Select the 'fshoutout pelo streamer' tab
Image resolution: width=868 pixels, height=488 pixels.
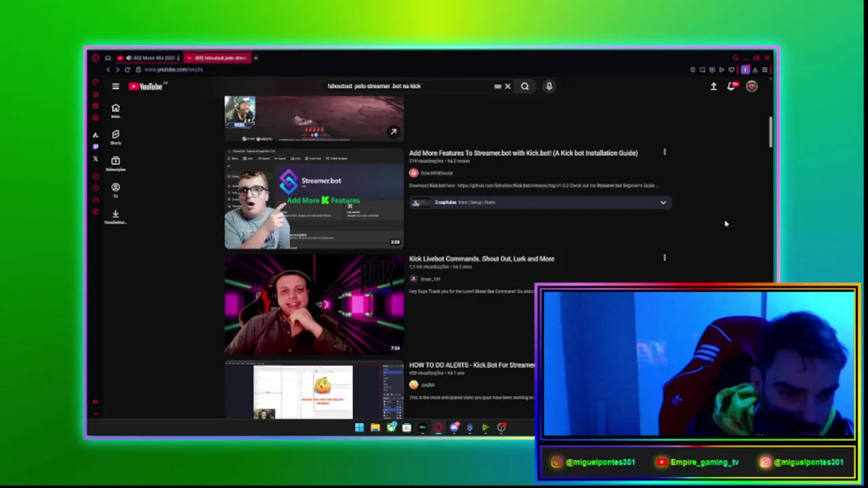[x=216, y=58]
